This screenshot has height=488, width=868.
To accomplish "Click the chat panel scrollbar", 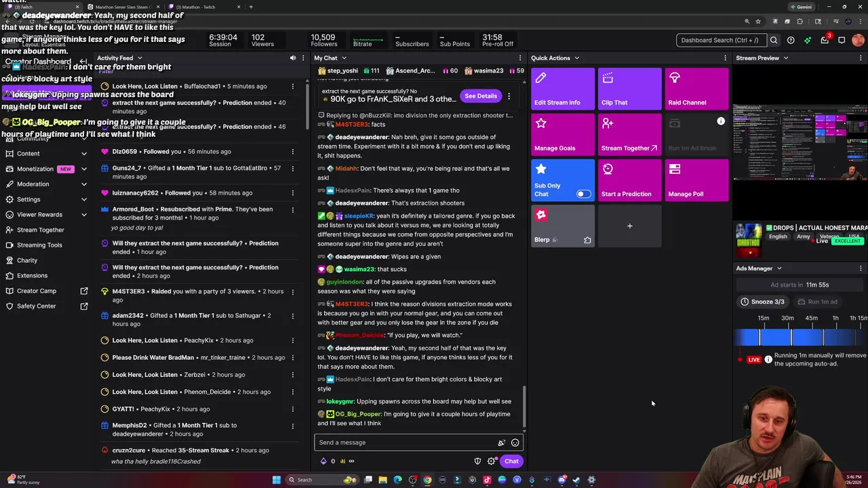I will click(x=525, y=407).
